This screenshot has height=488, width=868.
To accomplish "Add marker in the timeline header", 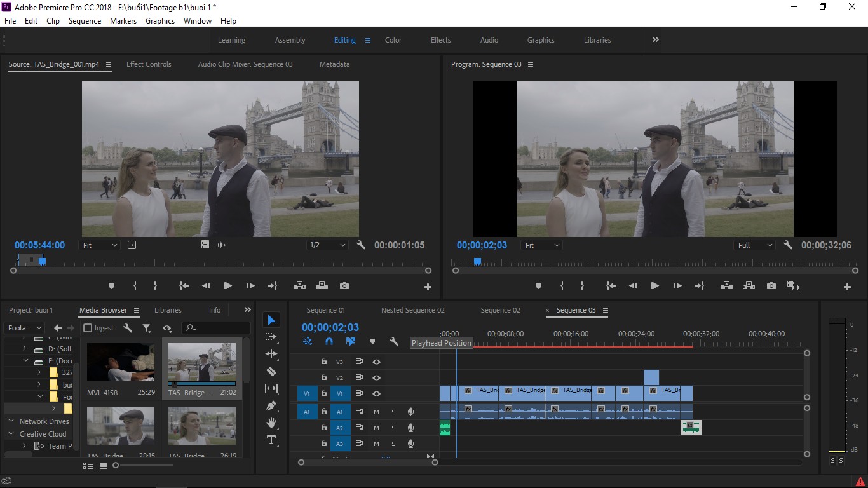I will pos(372,342).
